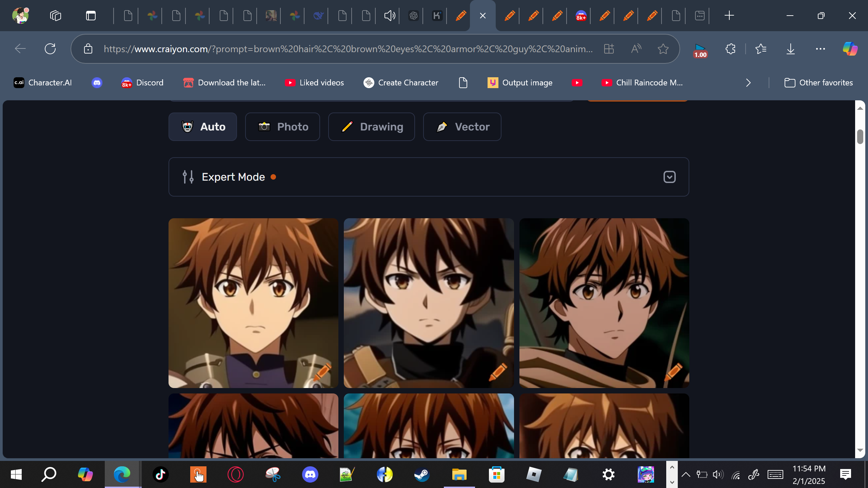Screen dimensions: 868x488
Task: Select the Photo style mode
Action: pos(282,127)
